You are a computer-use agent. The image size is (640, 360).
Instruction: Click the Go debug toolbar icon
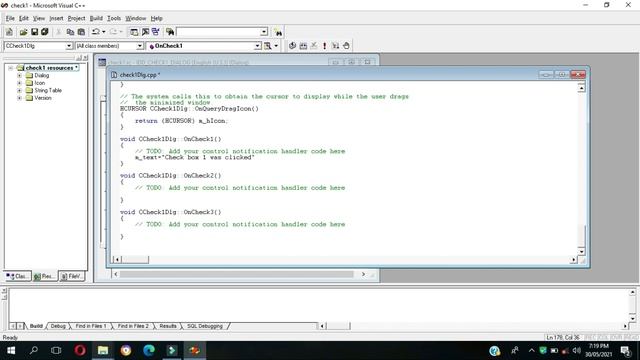[336, 46]
